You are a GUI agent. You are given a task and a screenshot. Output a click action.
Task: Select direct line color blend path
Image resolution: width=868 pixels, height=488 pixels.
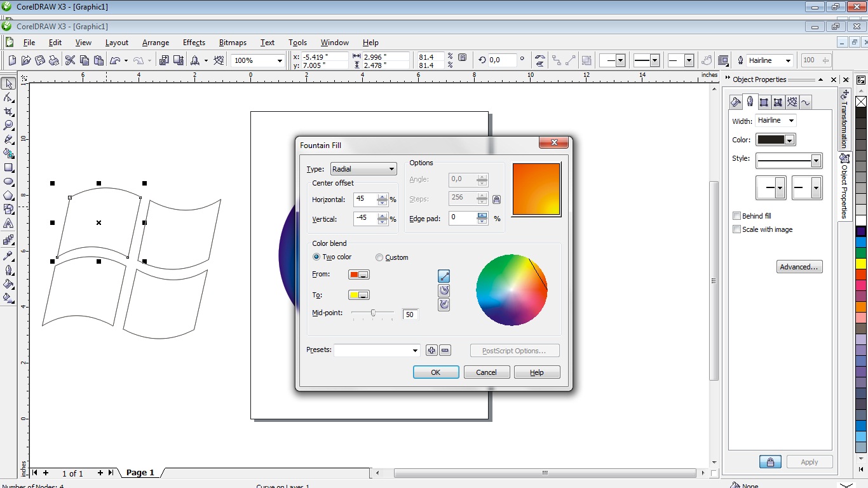[444, 276]
